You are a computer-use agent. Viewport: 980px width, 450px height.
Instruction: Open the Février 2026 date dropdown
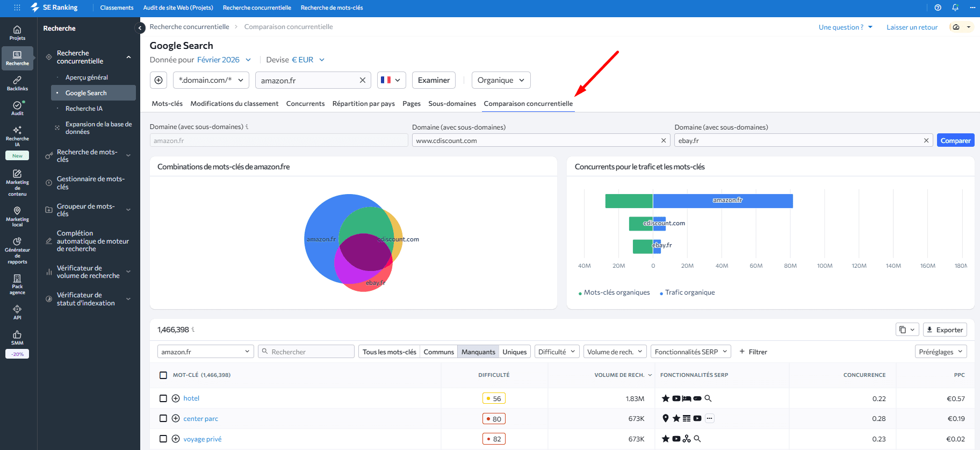(x=224, y=60)
